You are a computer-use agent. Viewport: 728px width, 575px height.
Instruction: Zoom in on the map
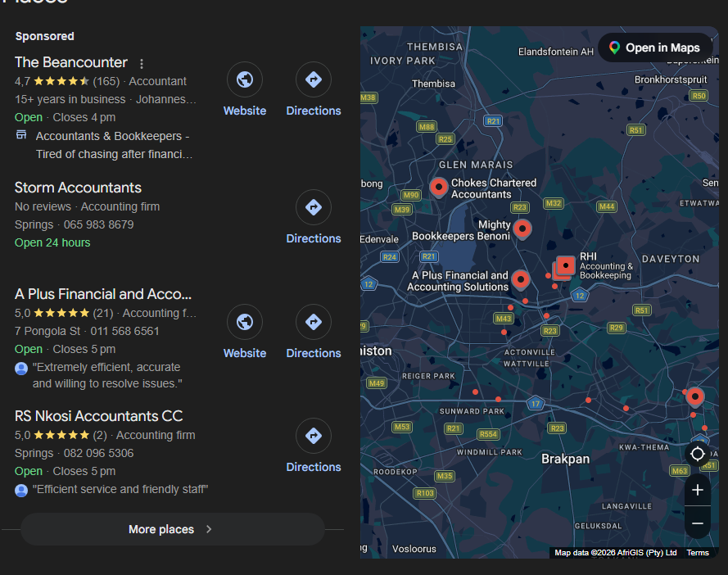tap(698, 490)
